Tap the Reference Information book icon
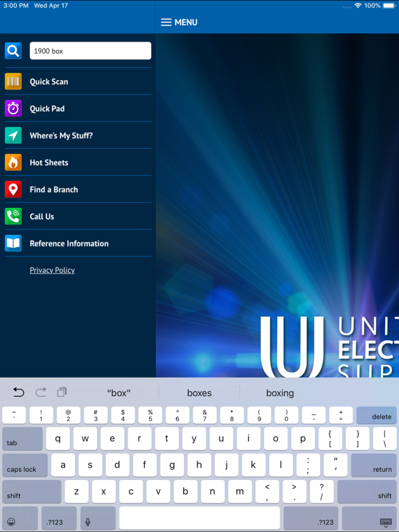The height and width of the screenshot is (532, 399). pyautogui.click(x=13, y=243)
